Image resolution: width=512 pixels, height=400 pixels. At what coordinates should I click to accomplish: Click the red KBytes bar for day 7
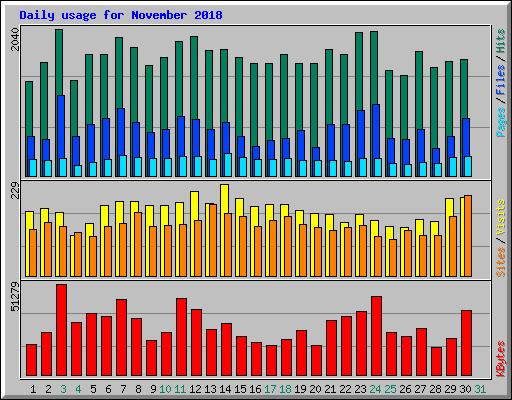click(x=121, y=338)
